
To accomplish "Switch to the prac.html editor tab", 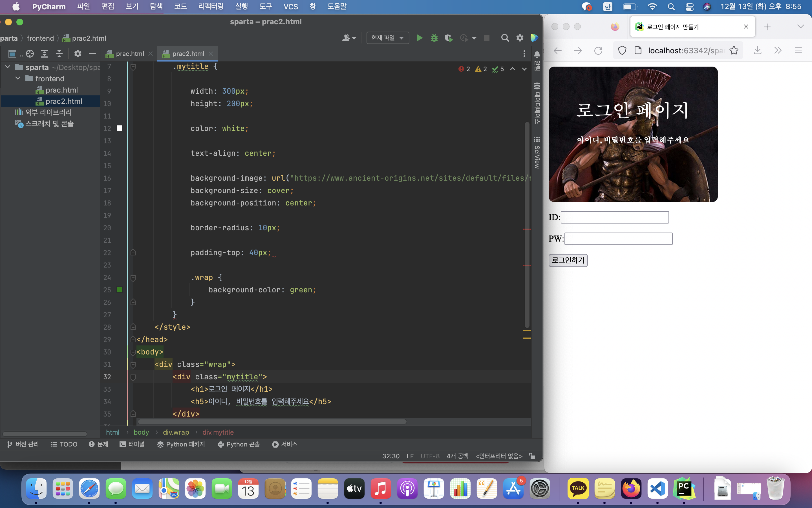I will pos(129,54).
